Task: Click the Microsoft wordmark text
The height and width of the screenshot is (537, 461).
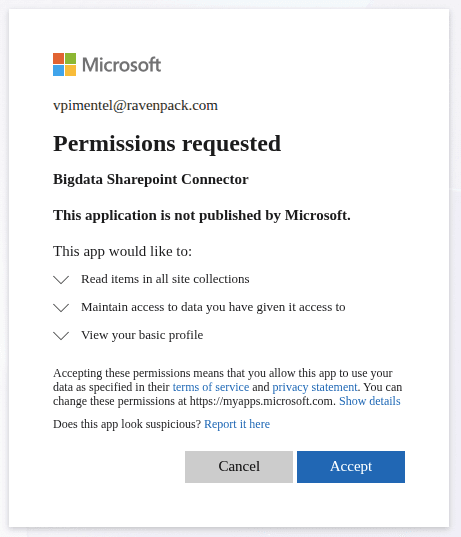Action: click(x=122, y=65)
